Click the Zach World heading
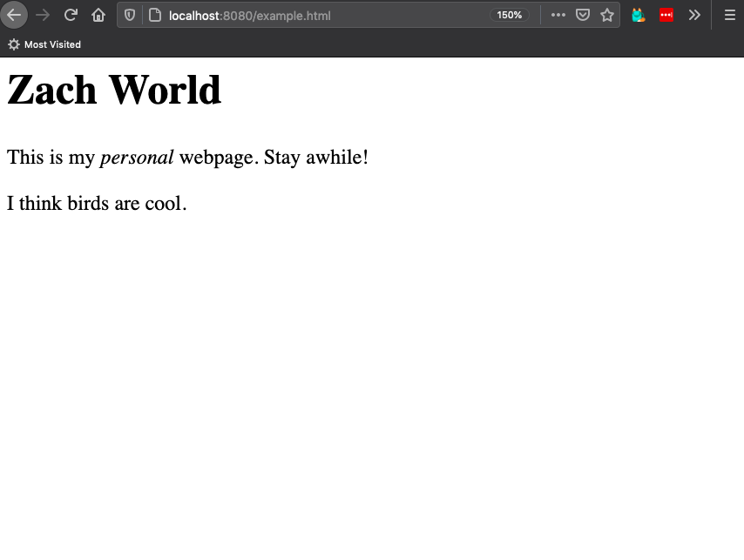The height and width of the screenshot is (560, 744). 114,90
